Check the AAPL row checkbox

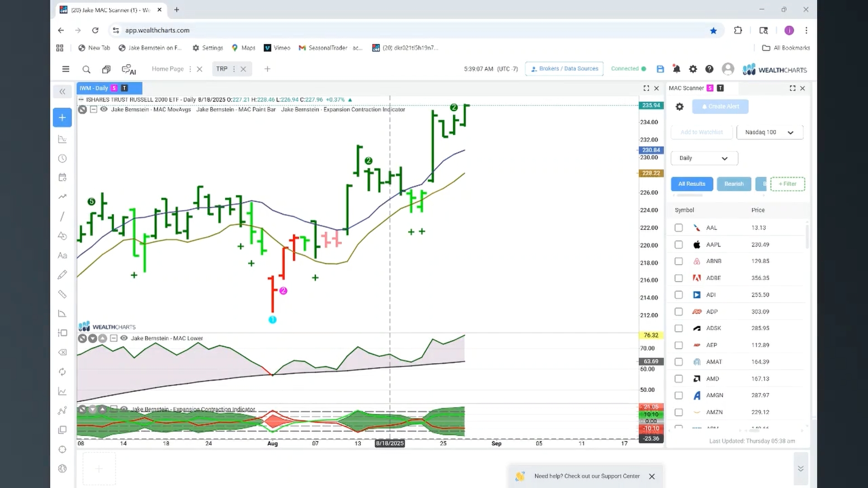click(x=679, y=244)
